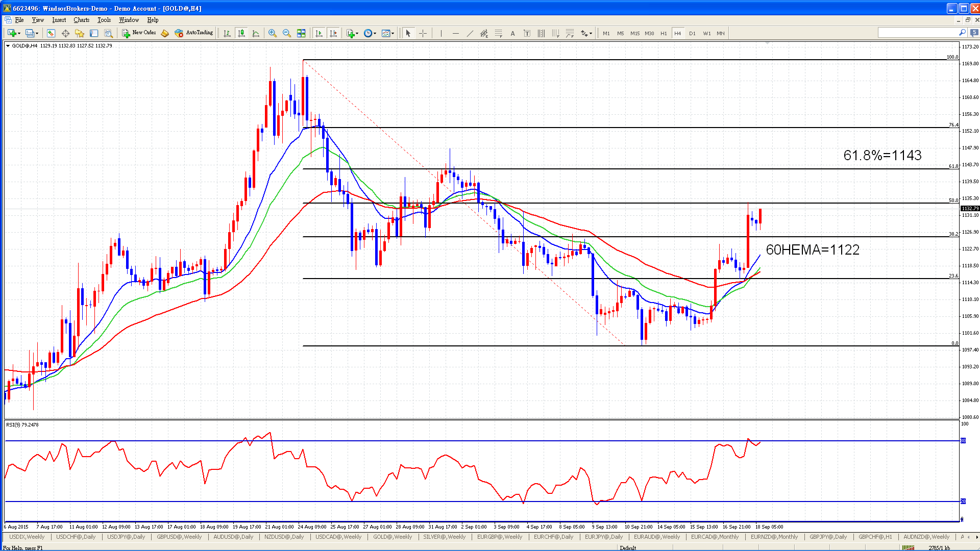Expand the periodicity clock dropdown arrow
Screen dimensions: 980x551
pyautogui.click(x=375, y=34)
